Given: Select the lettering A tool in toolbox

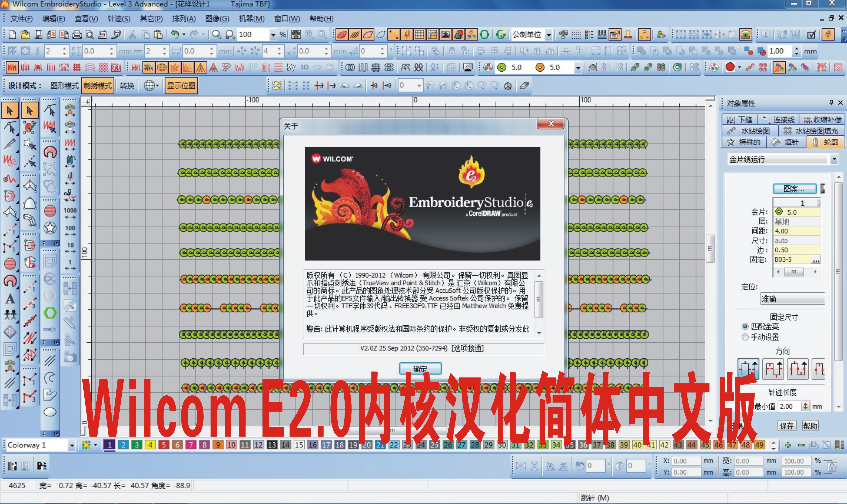Looking at the screenshot, I should (x=10, y=299).
